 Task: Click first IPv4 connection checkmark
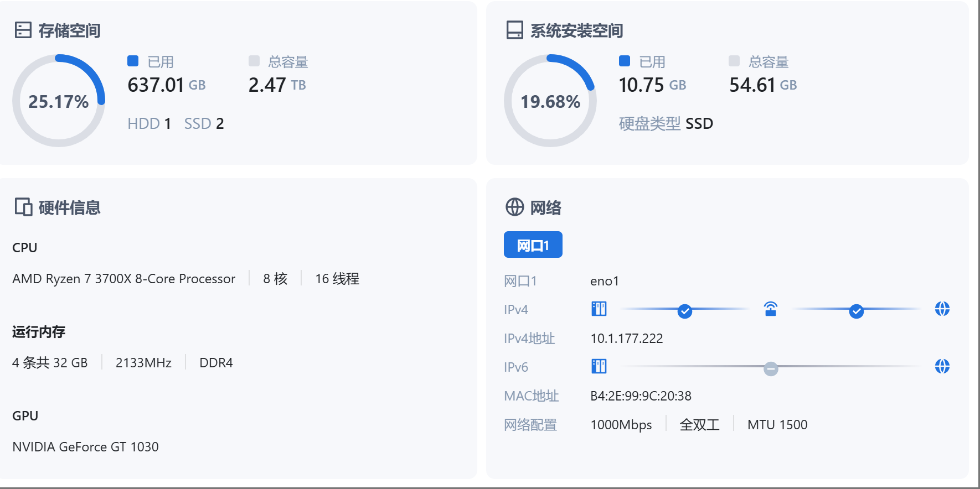[685, 311]
